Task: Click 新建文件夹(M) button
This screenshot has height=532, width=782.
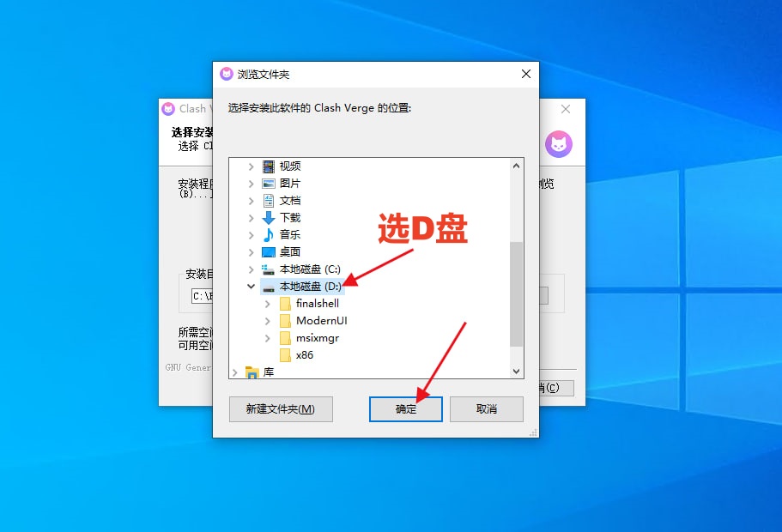Action: pyautogui.click(x=281, y=409)
